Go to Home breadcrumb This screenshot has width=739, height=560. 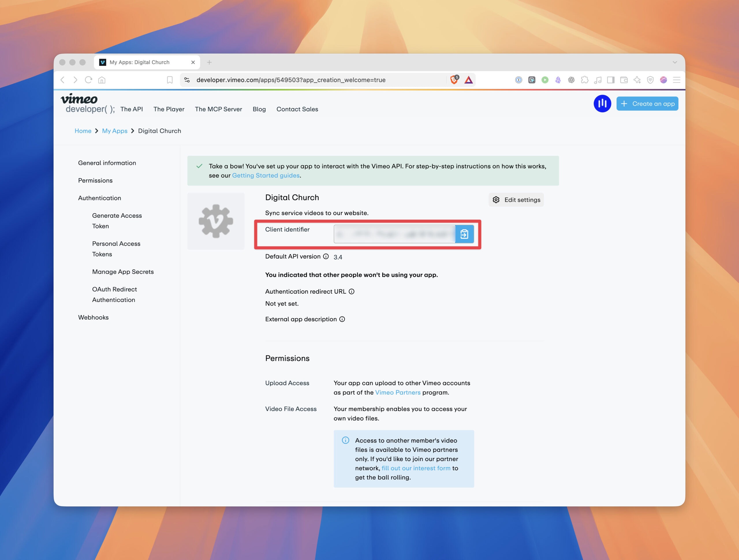coord(83,131)
